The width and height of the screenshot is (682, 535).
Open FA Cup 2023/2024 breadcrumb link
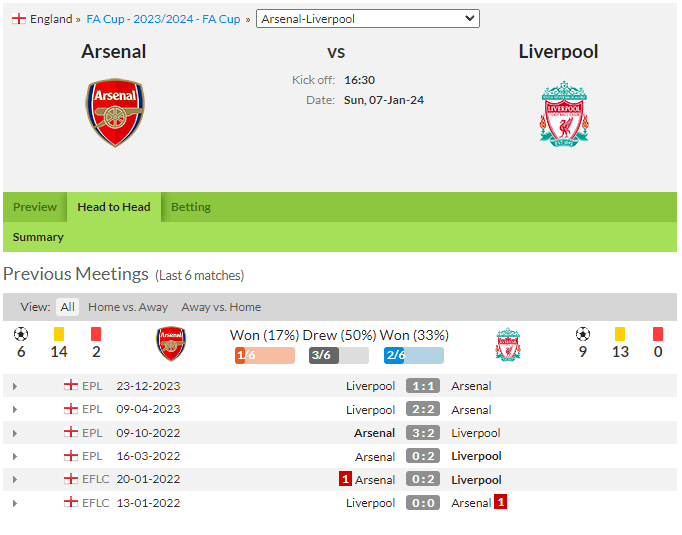coord(163,19)
